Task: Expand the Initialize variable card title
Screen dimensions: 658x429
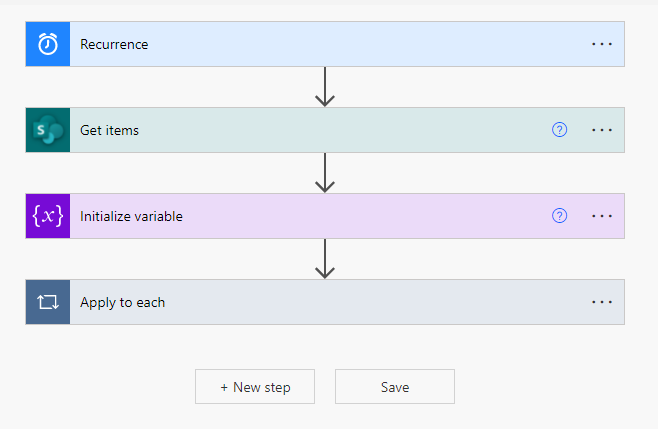Action: [131, 216]
